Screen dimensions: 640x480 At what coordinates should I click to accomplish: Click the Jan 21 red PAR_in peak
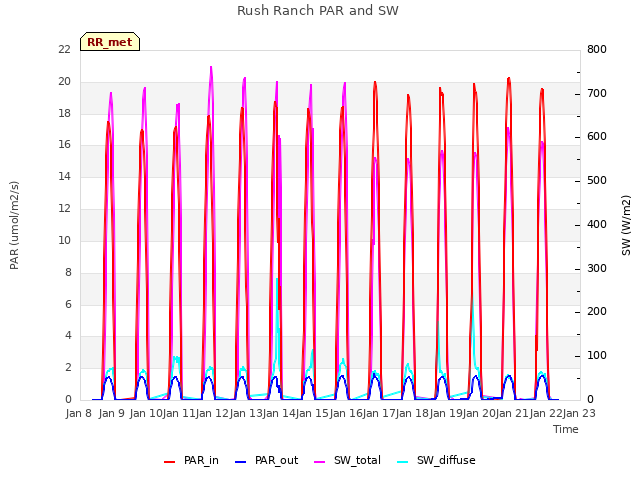[509, 78]
